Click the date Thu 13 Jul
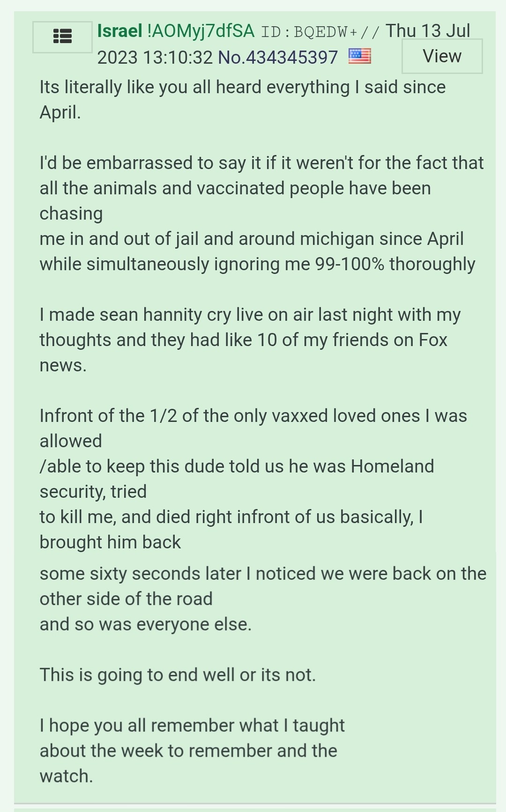 pyautogui.click(x=427, y=31)
